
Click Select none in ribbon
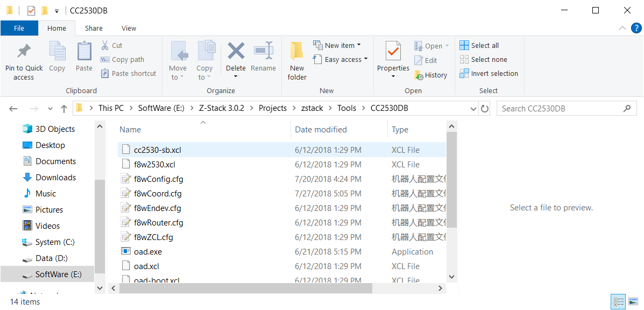(x=483, y=60)
